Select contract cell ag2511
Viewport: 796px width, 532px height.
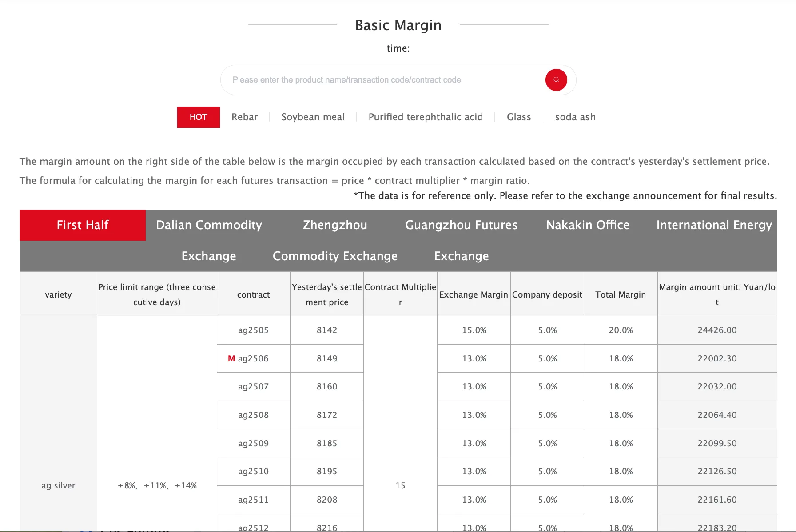click(254, 500)
